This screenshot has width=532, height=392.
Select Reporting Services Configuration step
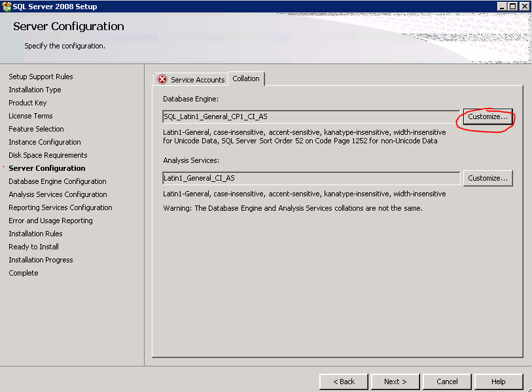60,207
